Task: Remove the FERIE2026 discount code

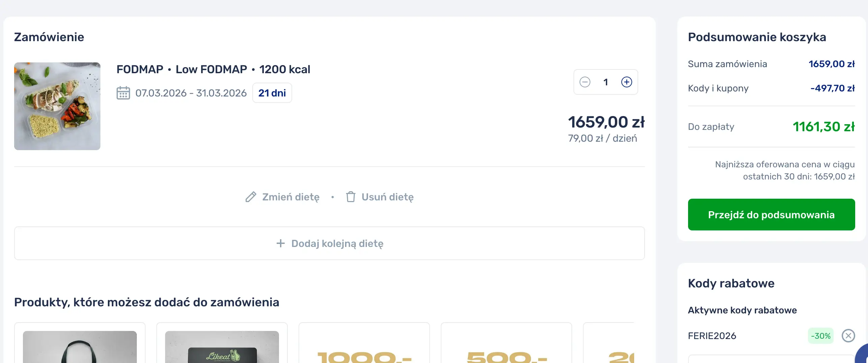Action: [x=848, y=336]
